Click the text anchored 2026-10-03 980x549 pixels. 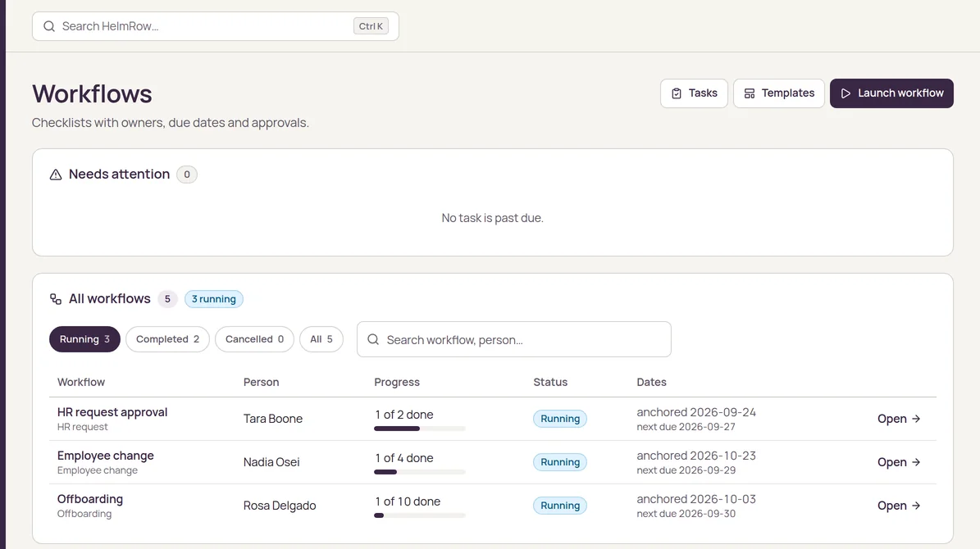(x=696, y=499)
